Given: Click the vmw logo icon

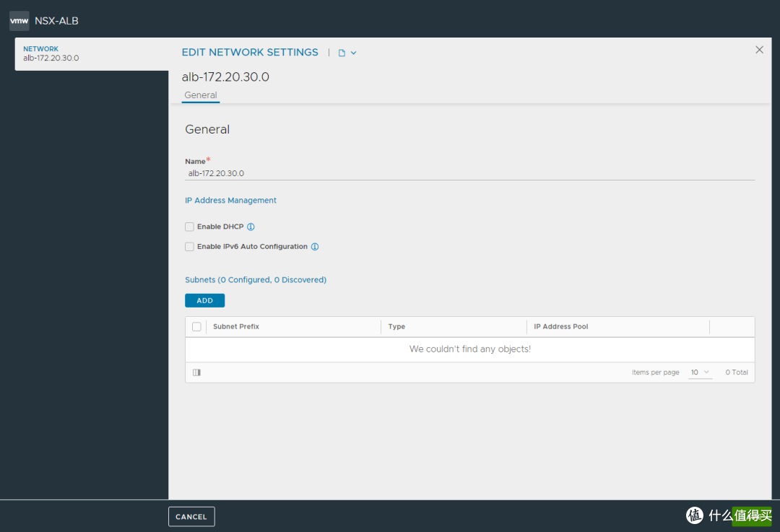Looking at the screenshot, I should [19, 21].
